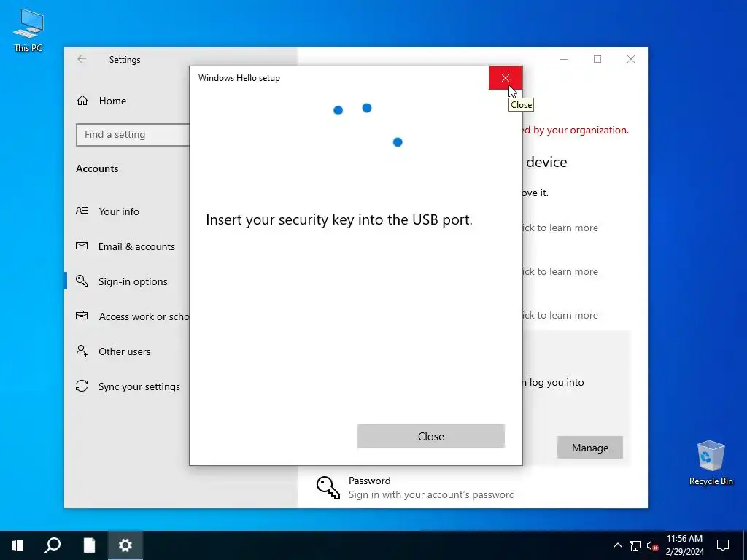This screenshot has height=560, width=747.
Task: Select This PC desktop icon
Action: click(28, 30)
